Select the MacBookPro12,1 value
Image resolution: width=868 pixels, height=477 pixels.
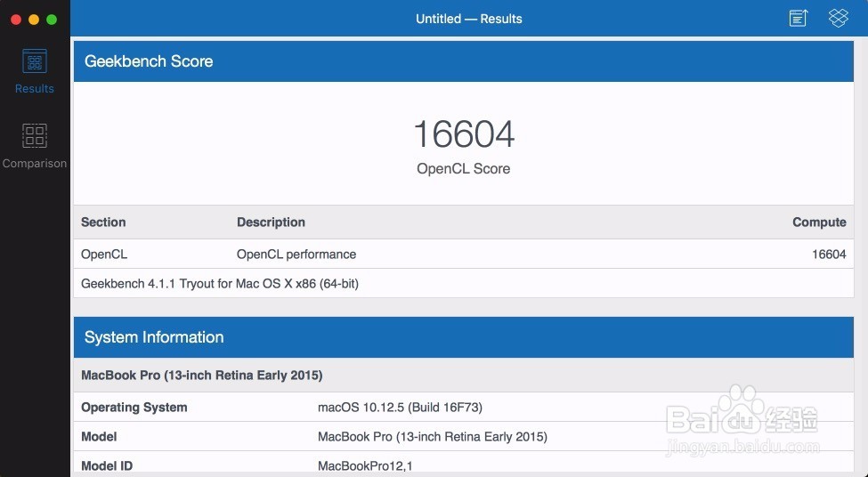[x=365, y=466]
